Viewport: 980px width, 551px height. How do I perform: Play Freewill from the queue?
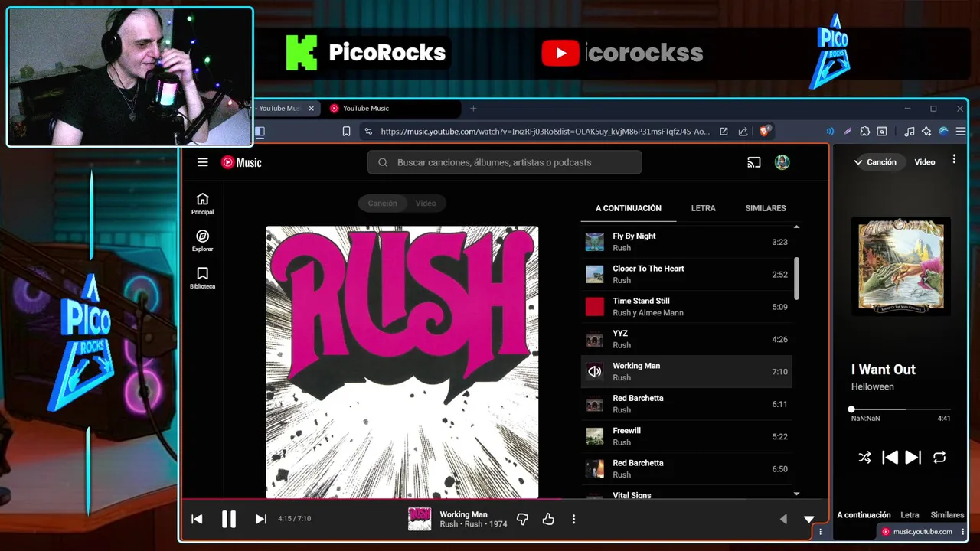point(686,436)
